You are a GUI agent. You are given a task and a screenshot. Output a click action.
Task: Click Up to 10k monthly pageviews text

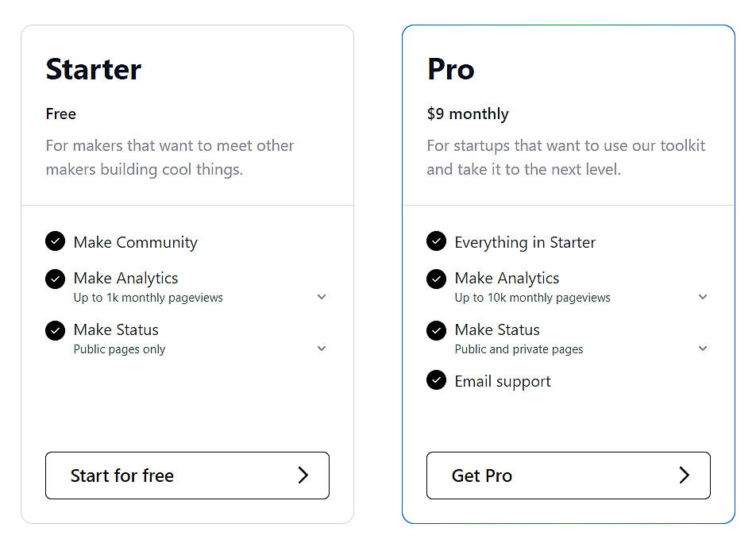click(x=532, y=298)
